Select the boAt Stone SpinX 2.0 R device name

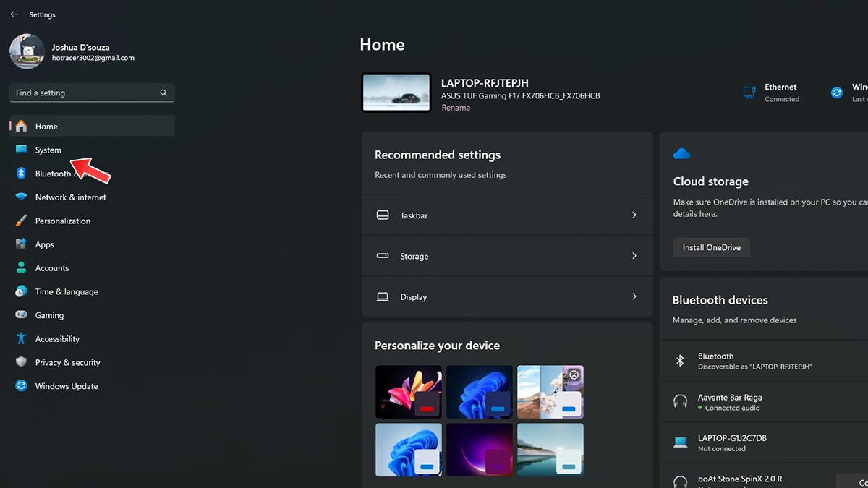pyautogui.click(x=740, y=479)
